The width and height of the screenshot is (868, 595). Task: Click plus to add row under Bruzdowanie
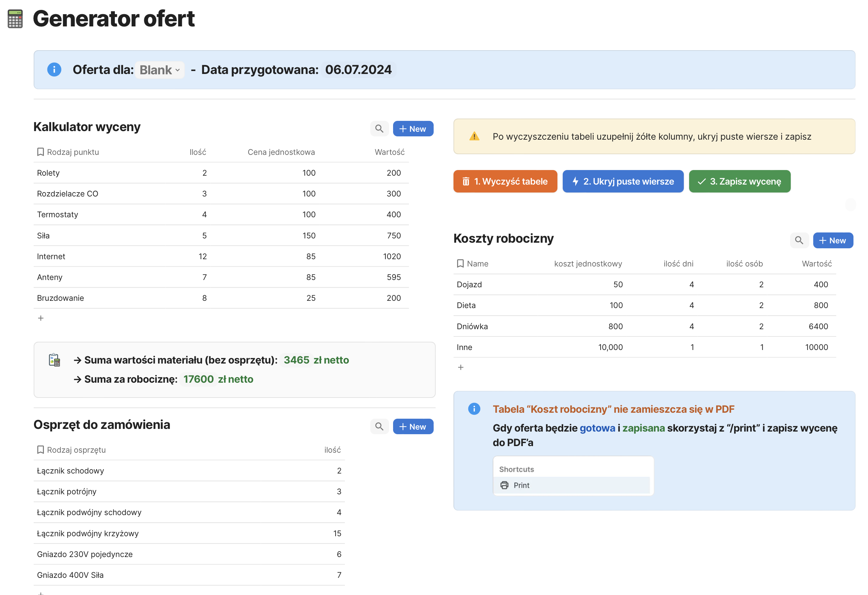tap(41, 318)
